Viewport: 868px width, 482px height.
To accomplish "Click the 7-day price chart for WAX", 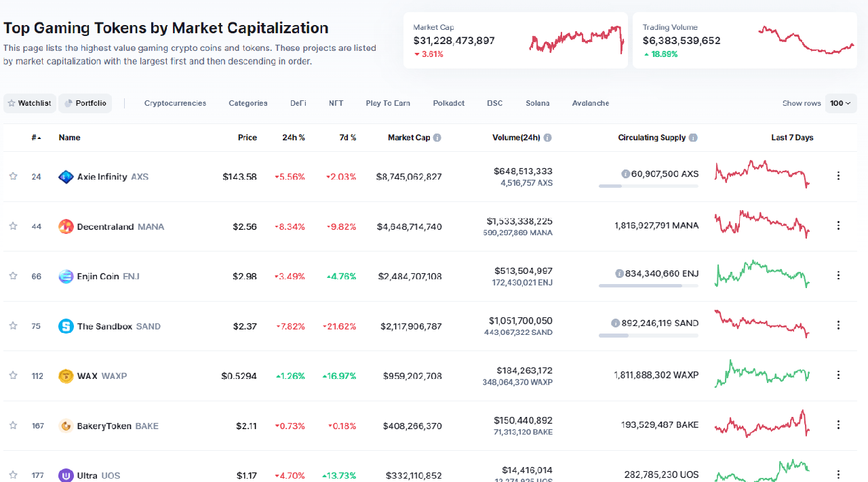I will 762,374.
